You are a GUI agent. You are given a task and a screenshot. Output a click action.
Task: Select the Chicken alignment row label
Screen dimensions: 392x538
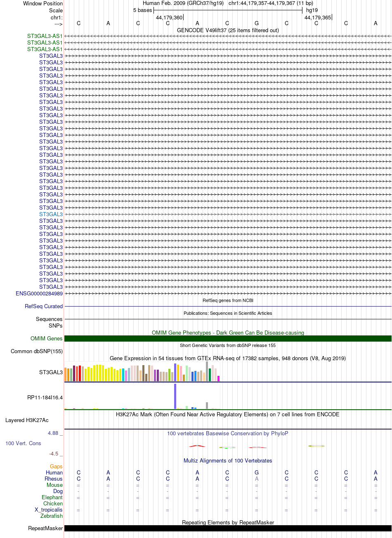point(53,503)
